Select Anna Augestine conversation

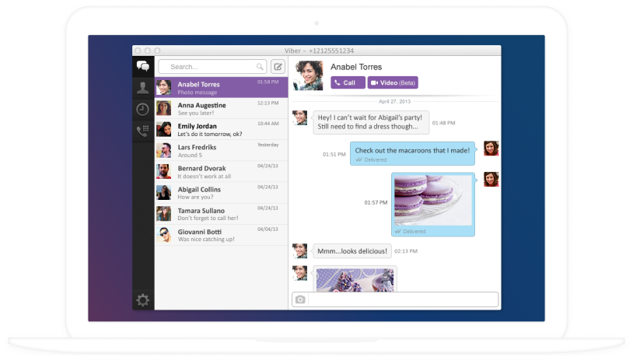(x=222, y=108)
